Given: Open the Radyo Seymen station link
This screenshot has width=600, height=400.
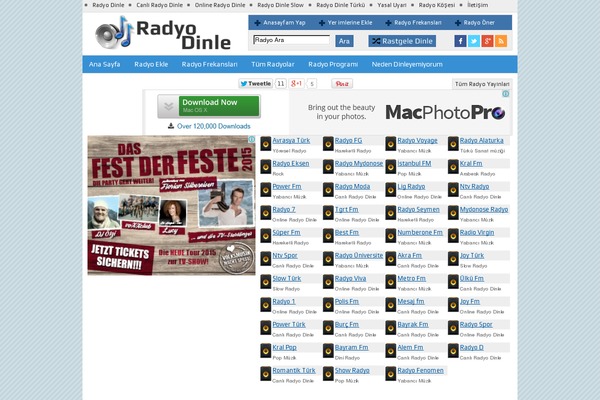Looking at the screenshot, I should coord(419,209).
